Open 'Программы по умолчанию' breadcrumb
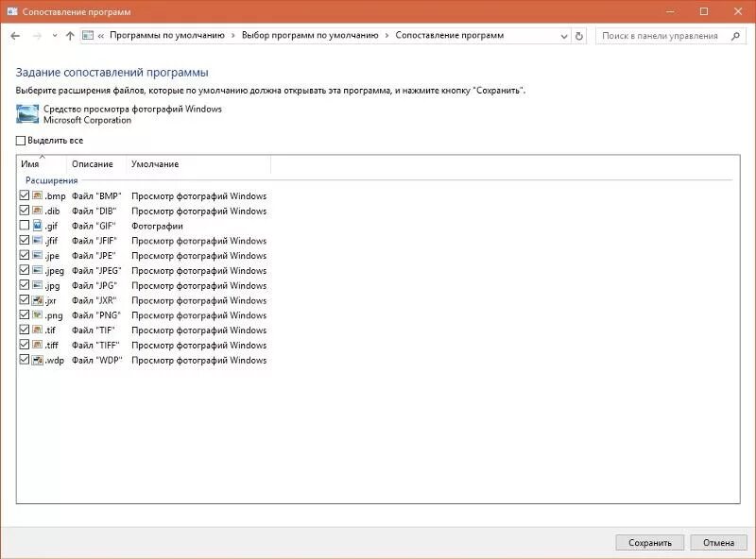The image size is (756, 559). pos(167,35)
